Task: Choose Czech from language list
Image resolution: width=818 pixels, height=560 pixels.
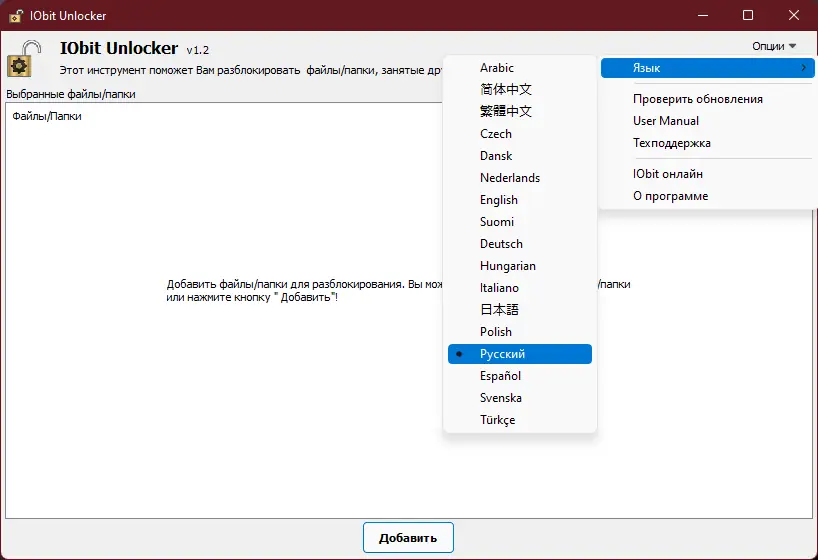Action: (520, 134)
